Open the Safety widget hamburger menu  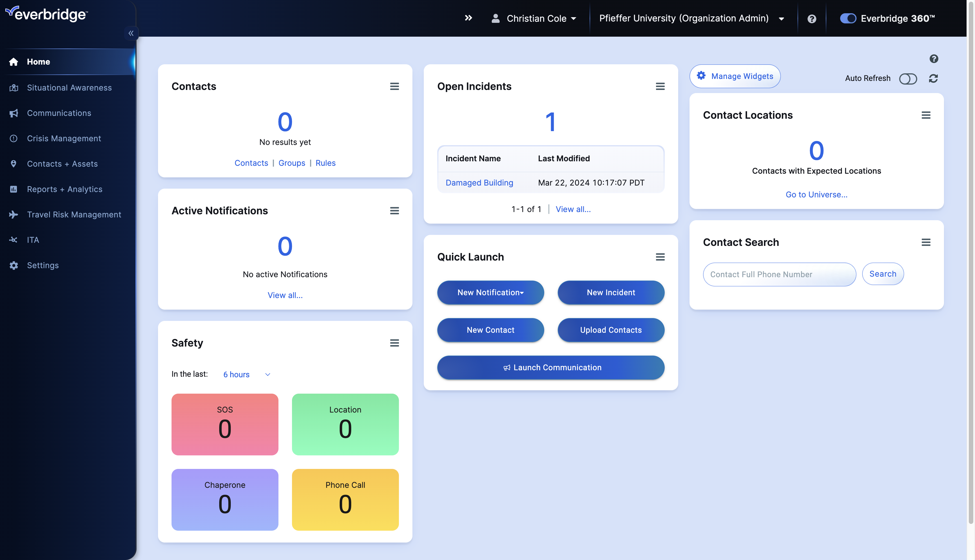[394, 343]
